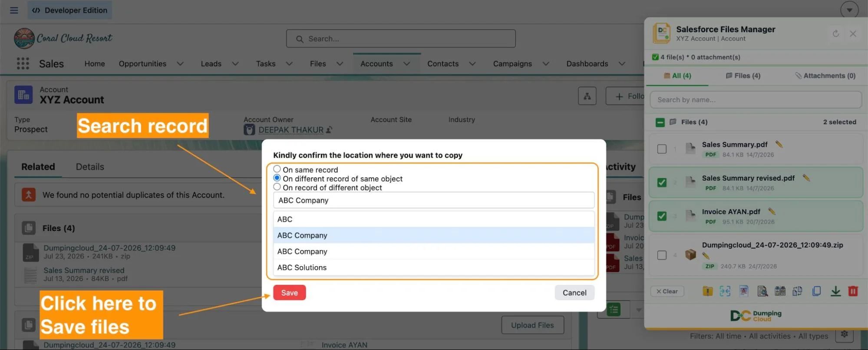The width and height of the screenshot is (868, 350).
Task: Pick the ABC Solutions search result
Action: 434,267
